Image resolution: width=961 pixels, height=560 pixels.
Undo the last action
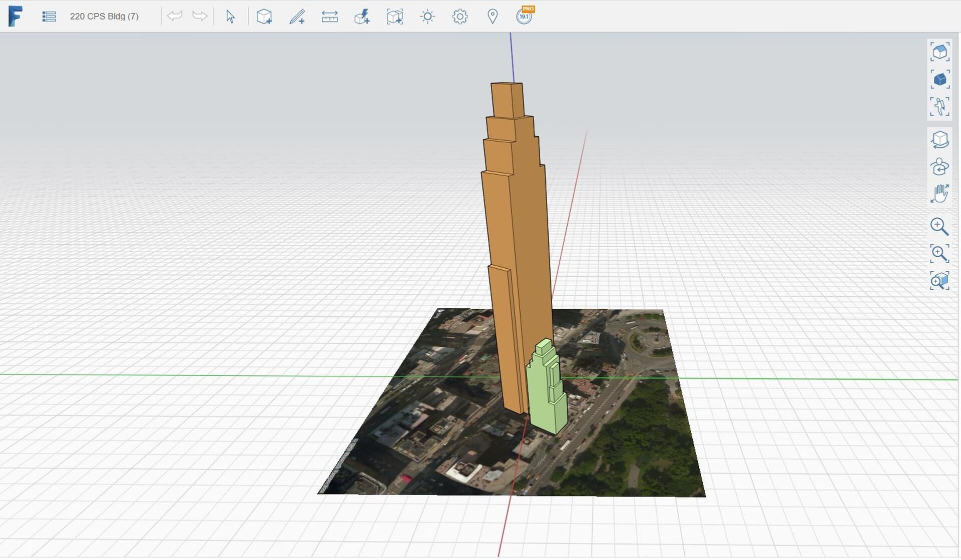pyautogui.click(x=175, y=16)
